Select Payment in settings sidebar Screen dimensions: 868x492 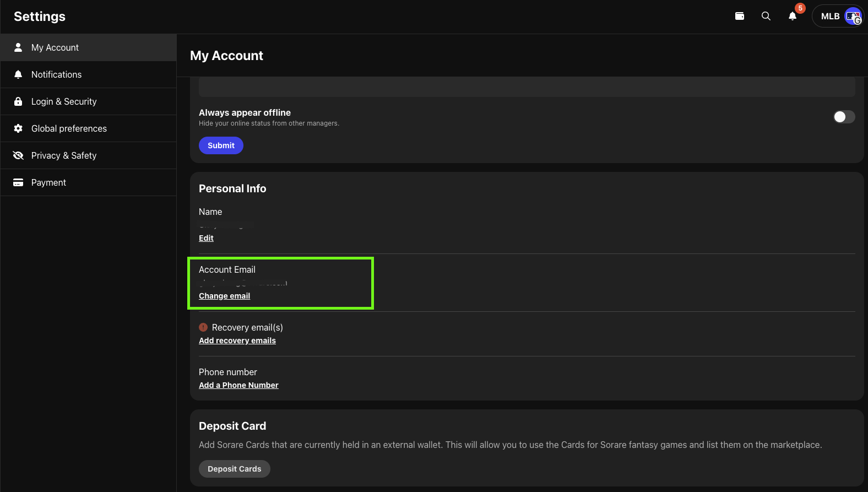pos(48,182)
